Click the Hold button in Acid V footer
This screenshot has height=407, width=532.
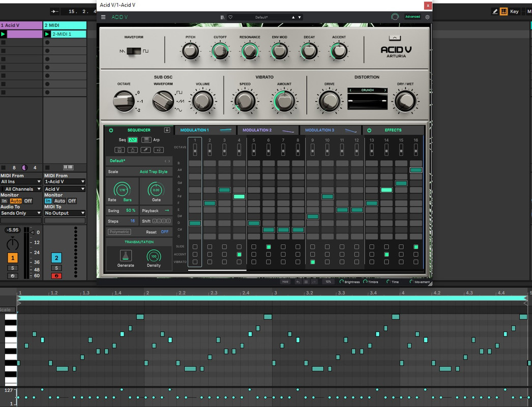click(285, 282)
